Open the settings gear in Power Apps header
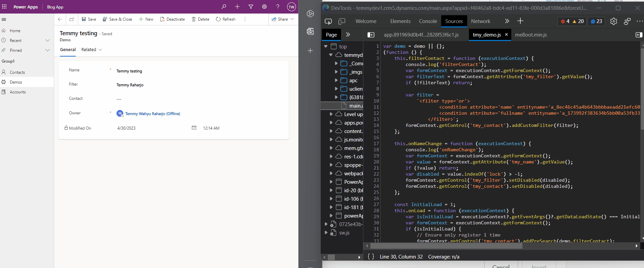Viewport: 644px width, 268px height. point(264,7)
